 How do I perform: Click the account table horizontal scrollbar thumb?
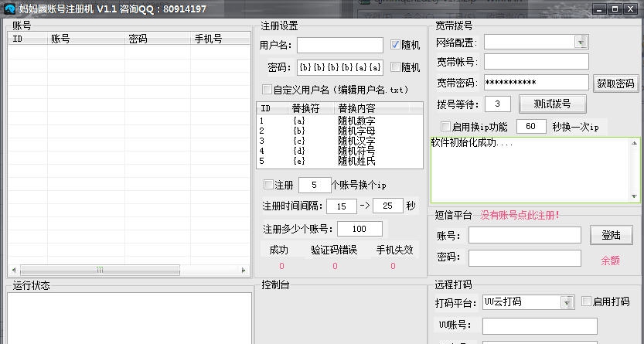coord(100,270)
